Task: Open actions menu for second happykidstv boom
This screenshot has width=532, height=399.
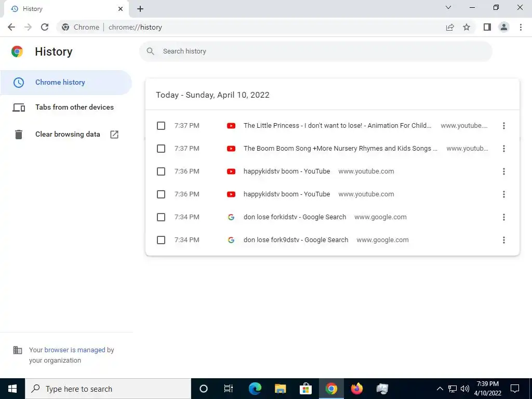Action: pos(504,194)
